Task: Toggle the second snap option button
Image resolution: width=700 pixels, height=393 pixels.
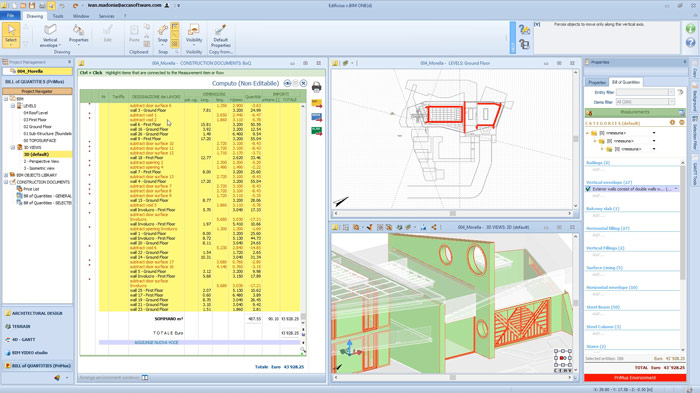Action: tap(175, 35)
